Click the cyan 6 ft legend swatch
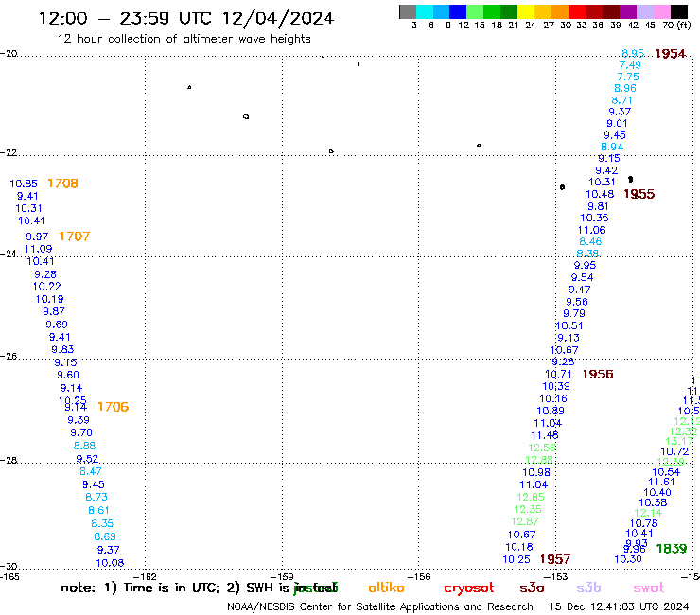Screen dimensions: 700x615 tap(424, 11)
